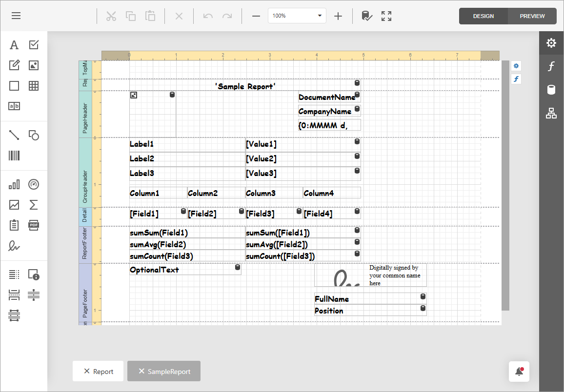The image size is (564, 392).
Task: Click the Cut scissors icon
Action: click(x=111, y=16)
